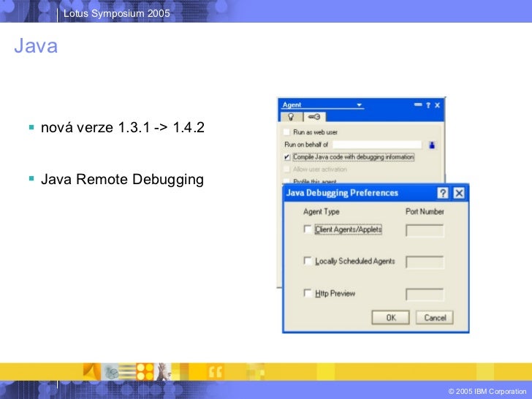532x399 pixels.
Task: Close the Java Debugging Preferences dialog
Action: [x=459, y=193]
